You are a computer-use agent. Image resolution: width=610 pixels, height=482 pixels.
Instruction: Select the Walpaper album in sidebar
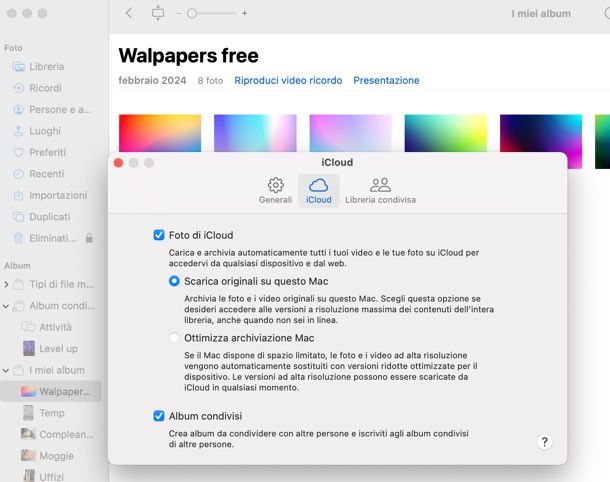(x=51, y=391)
